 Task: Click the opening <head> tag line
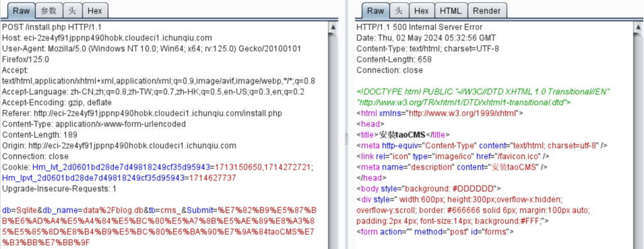[370, 124]
